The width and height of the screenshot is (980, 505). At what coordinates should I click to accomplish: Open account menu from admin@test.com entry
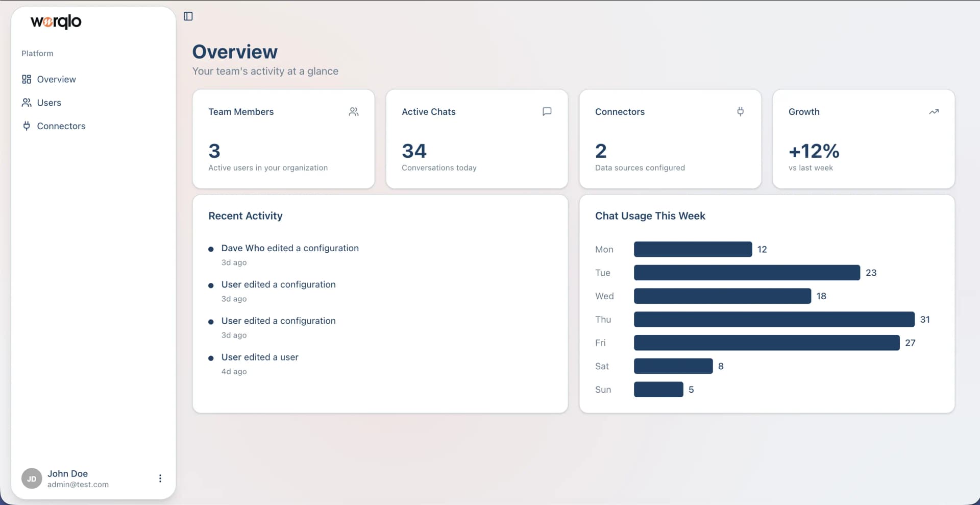(78, 484)
